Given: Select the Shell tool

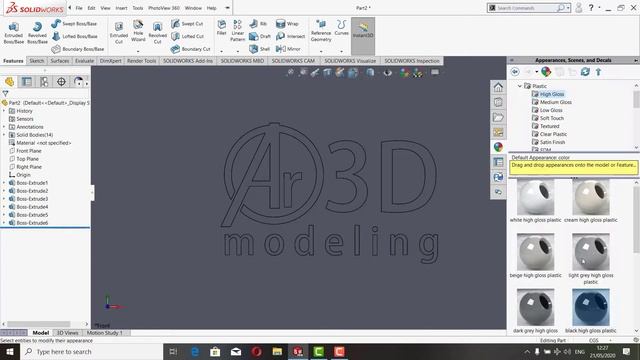Looking at the screenshot, I should (259, 49).
